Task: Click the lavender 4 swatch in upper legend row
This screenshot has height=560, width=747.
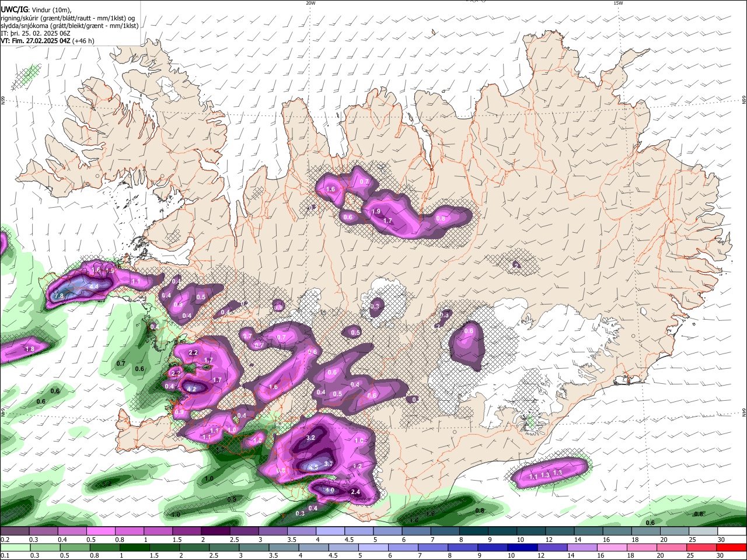Action: (329, 531)
